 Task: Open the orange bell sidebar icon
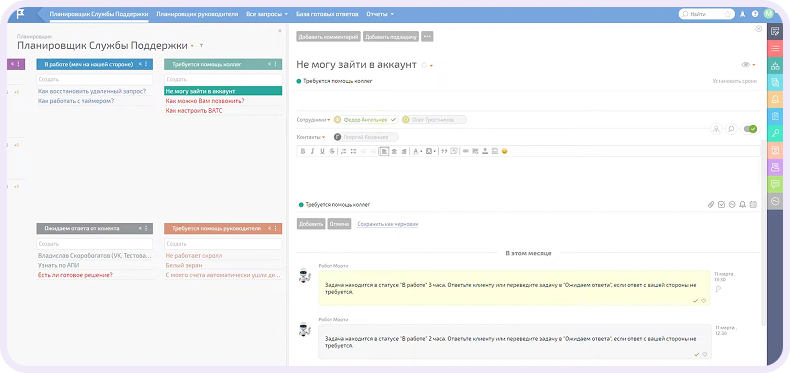pos(775,99)
